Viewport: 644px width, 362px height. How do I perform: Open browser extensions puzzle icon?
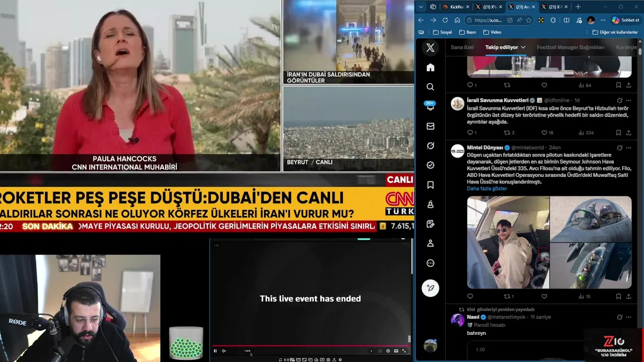tap(553, 20)
